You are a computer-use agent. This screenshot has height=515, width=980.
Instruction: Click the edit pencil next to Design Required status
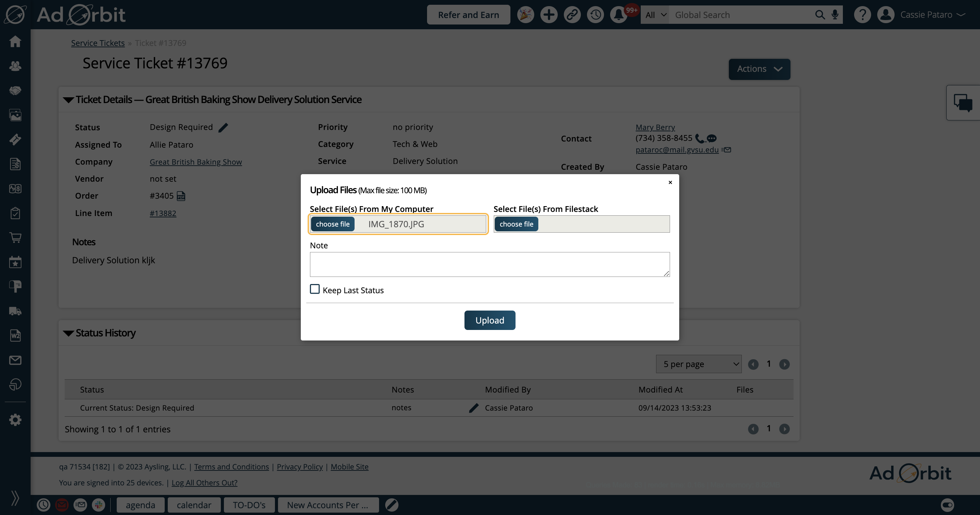click(x=224, y=127)
